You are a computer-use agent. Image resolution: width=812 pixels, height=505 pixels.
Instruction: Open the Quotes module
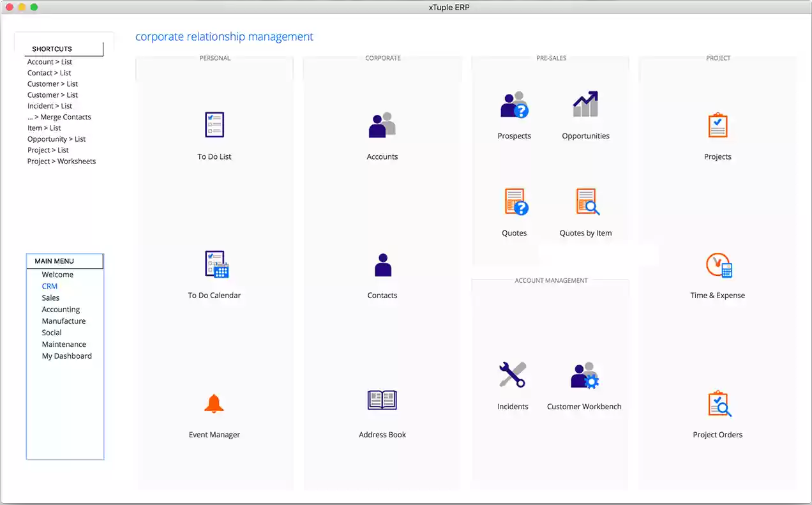(x=514, y=201)
